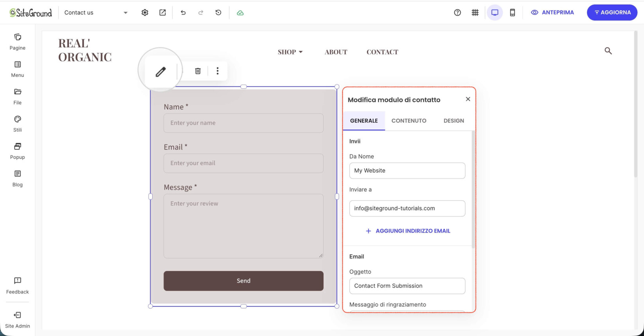The image size is (644, 336).
Task: Open the Pagine panel
Action: coord(18,42)
